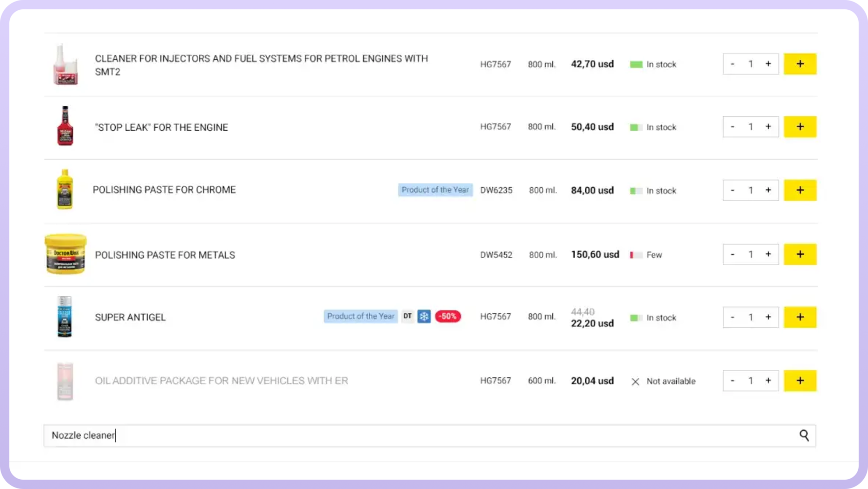Open the Super Antigel product title
Screen dimensions: 868x489
(130, 317)
